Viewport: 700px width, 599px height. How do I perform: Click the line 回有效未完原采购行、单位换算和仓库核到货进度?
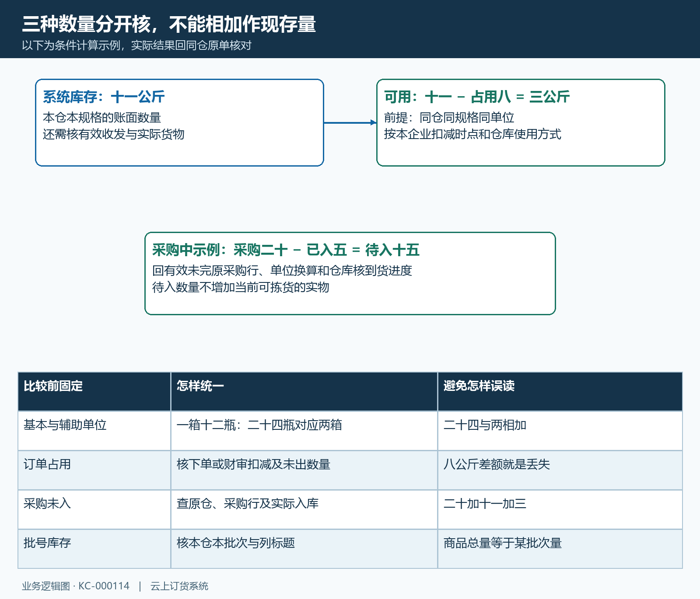282,271
